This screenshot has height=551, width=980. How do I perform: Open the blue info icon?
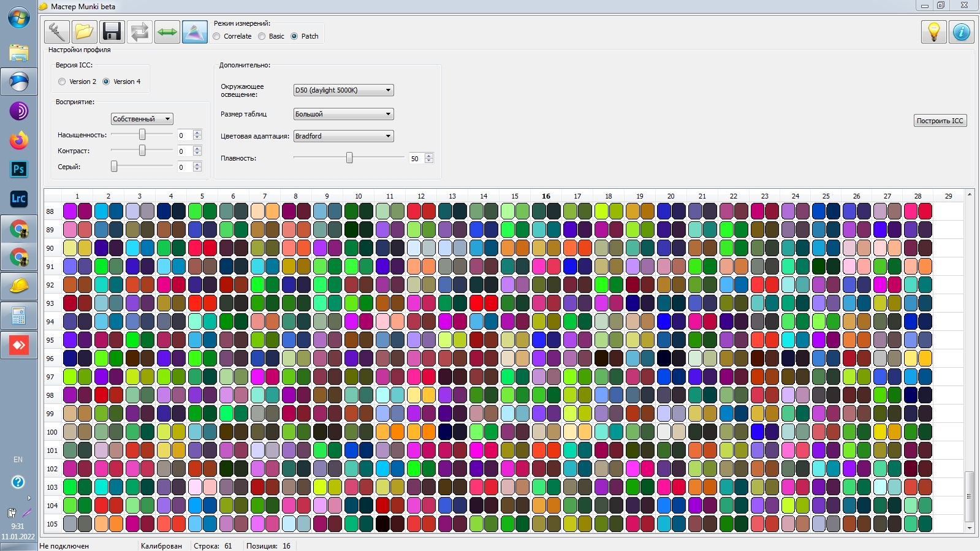(x=961, y=32)
